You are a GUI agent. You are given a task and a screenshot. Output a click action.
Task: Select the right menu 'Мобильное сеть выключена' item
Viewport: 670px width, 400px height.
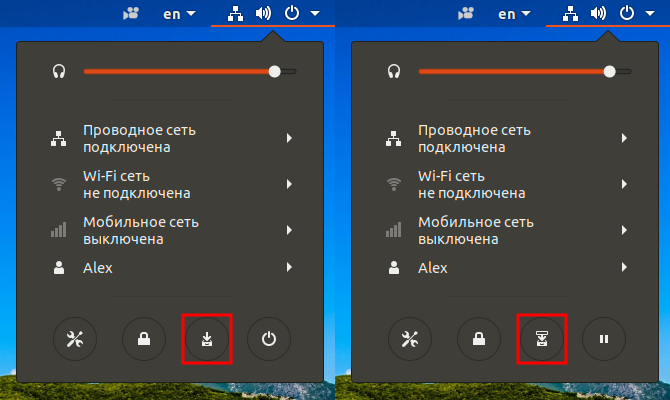point(505,230)
